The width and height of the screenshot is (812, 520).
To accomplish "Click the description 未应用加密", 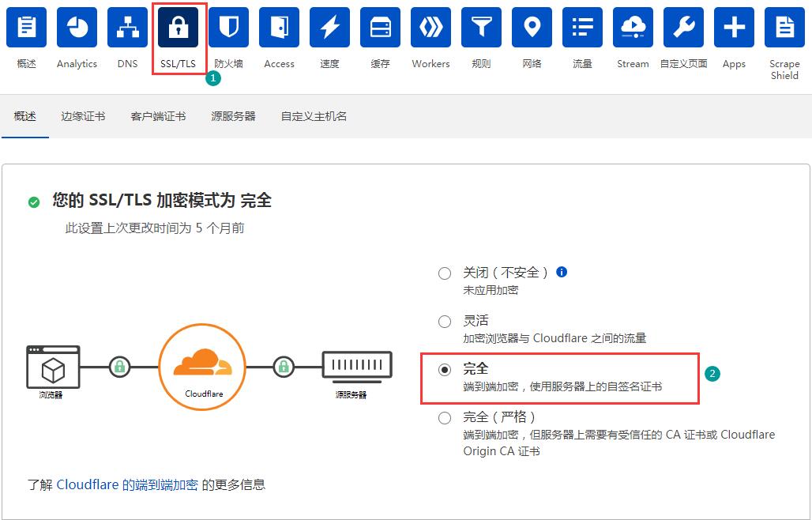I will [491, 290].
